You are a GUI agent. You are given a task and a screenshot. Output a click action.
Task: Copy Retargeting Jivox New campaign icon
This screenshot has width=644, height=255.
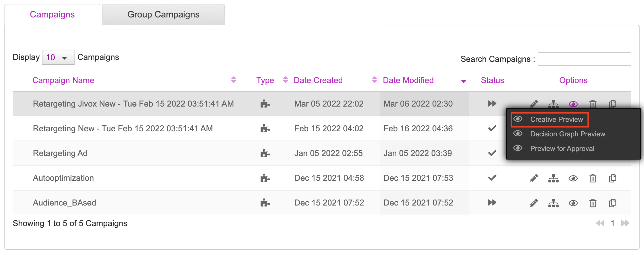click(613, 104)
